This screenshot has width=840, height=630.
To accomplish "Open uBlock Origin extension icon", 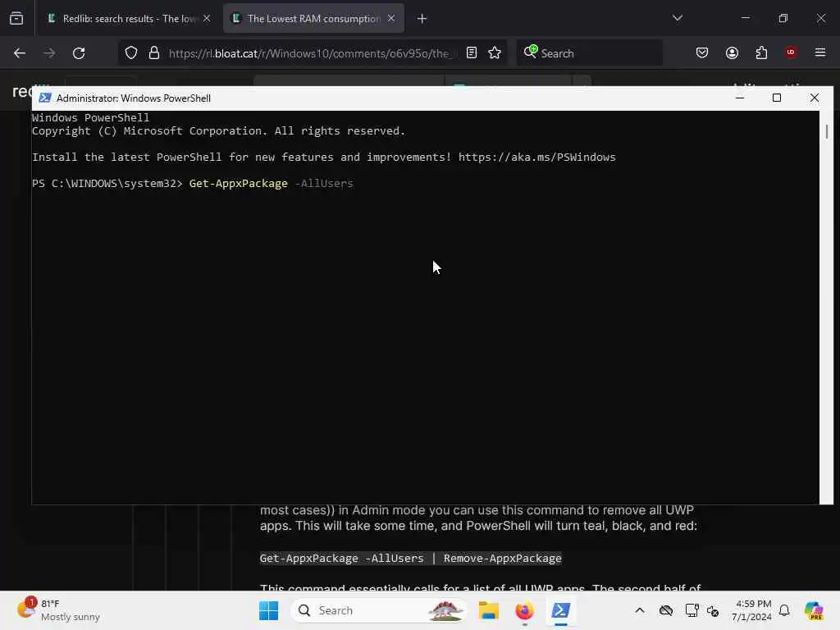I will (x=791, y=52).
